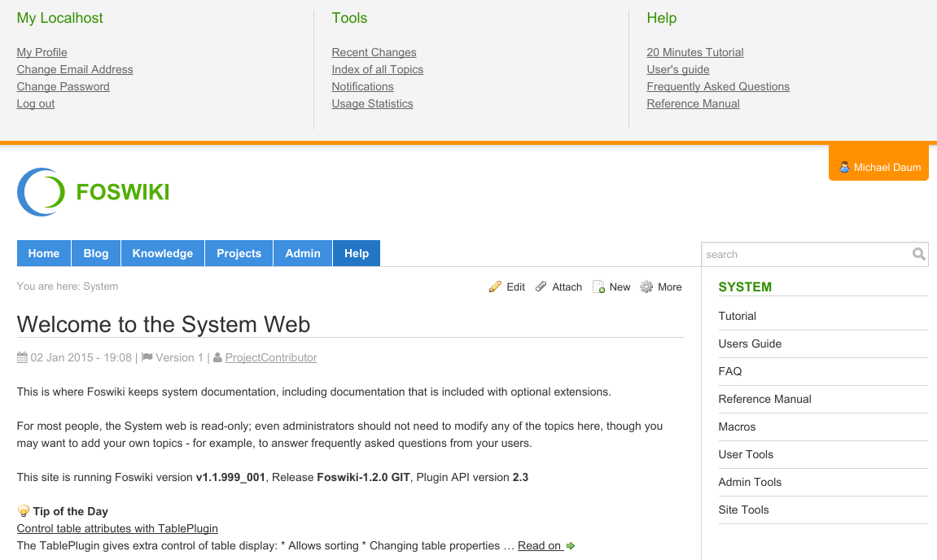Open the gear More menu
This screenshot has height=560, width=937.
[646, 287]
